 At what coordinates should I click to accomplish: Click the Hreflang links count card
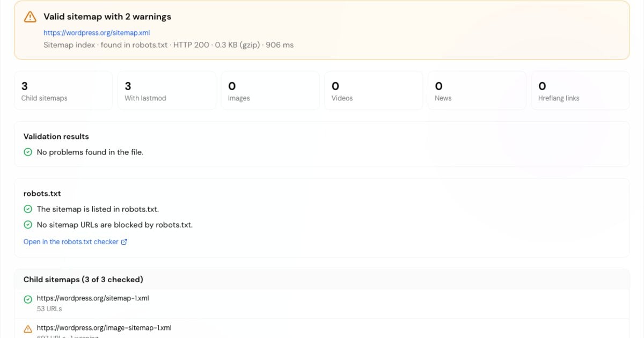pos(580,91)
